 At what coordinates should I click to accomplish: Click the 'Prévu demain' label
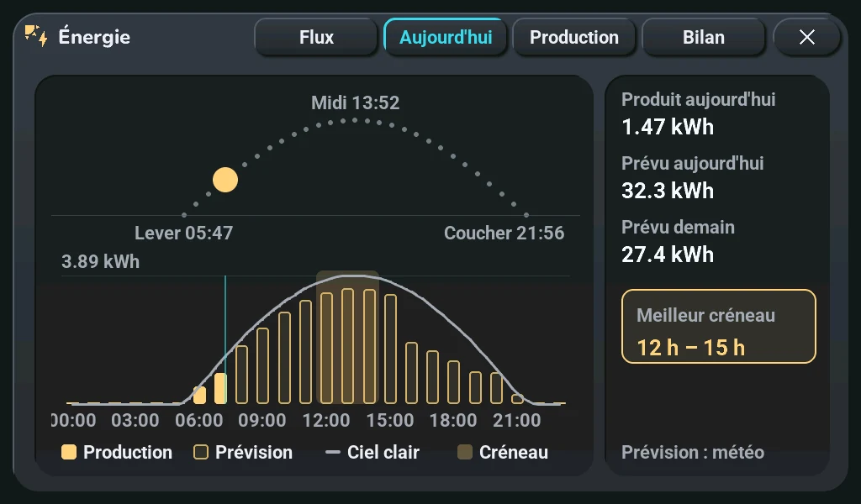coord(679,227)
